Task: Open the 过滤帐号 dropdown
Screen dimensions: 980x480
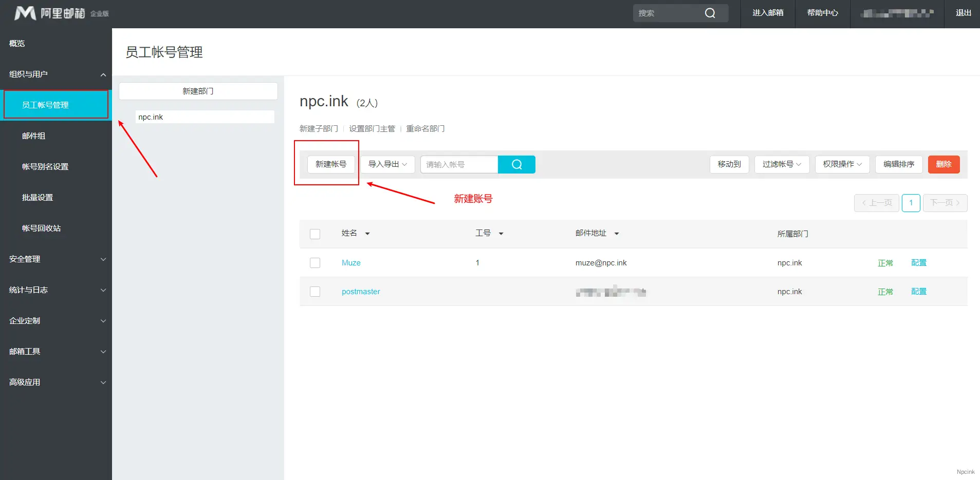Action: [x=782, y=164]
